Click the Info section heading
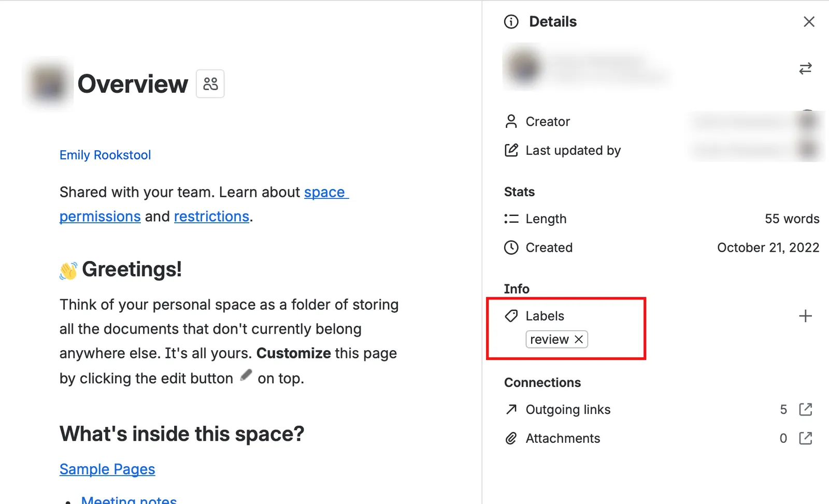829x504 pixels. coord(517,289)
